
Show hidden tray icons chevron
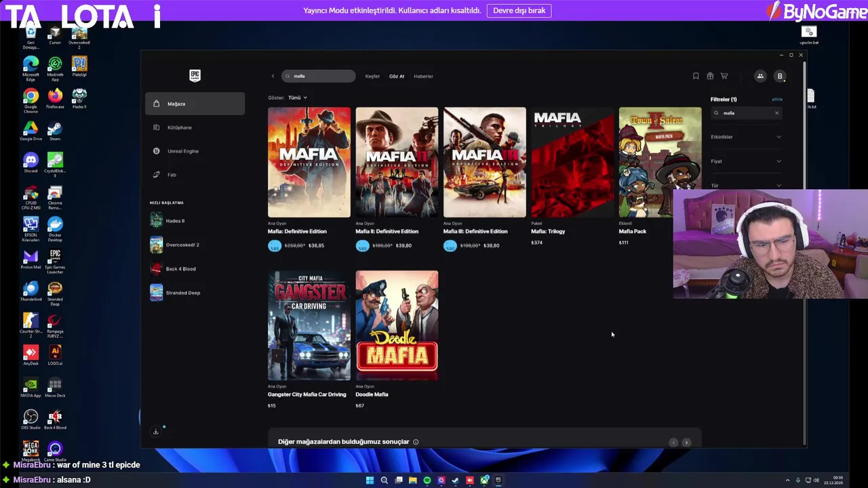(787, 481)
